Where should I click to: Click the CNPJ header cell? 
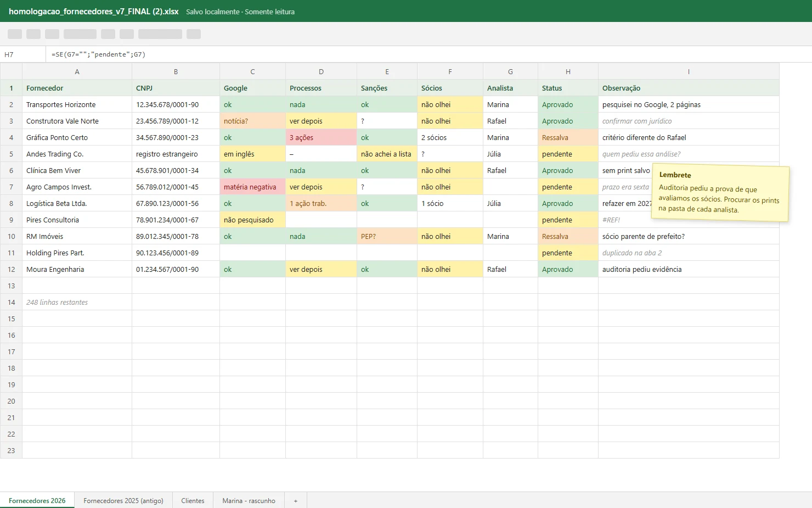click(176, 88)
